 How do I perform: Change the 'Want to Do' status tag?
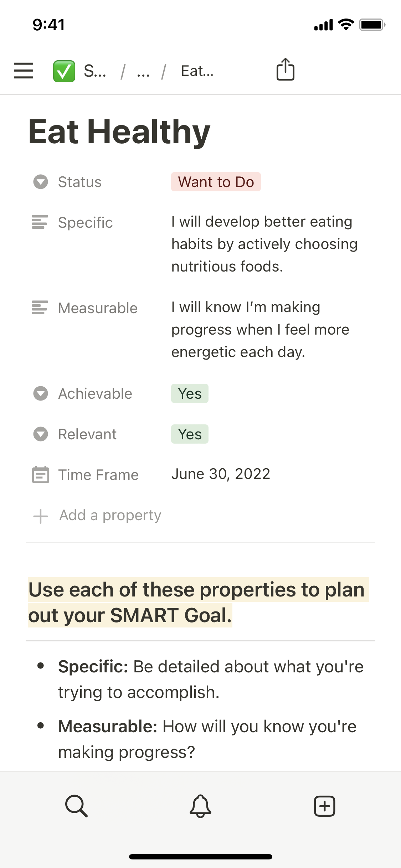pos(216,182)
